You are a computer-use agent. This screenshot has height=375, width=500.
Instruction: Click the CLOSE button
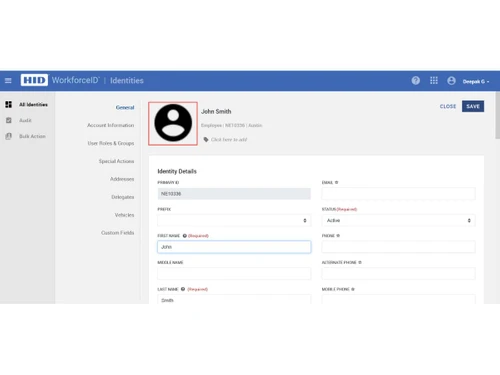click(x=448, y=106)
